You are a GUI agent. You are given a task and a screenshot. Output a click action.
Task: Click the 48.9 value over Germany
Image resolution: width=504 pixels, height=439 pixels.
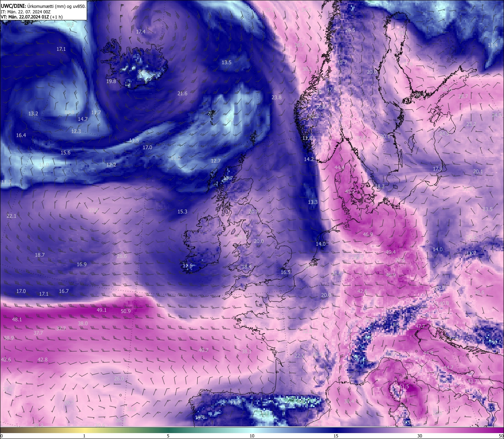[391, 275]
